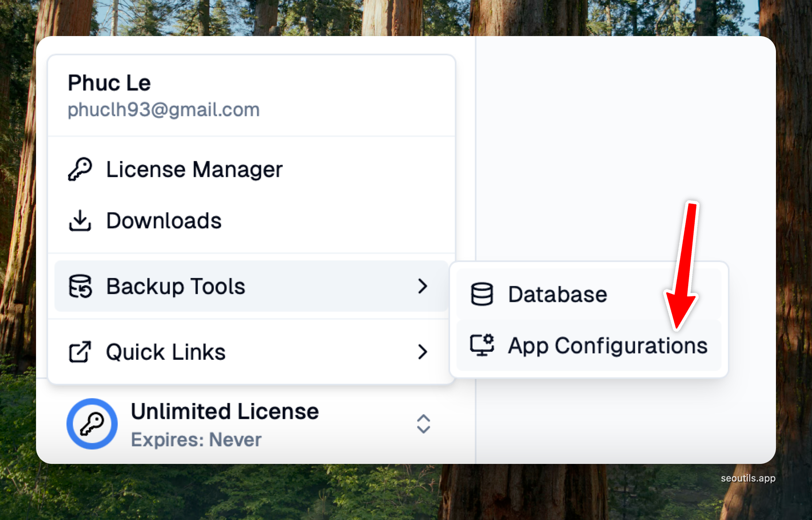Click the Database cylinder icon
This screenshot has height=520, width=812.
tap(482, 294)
